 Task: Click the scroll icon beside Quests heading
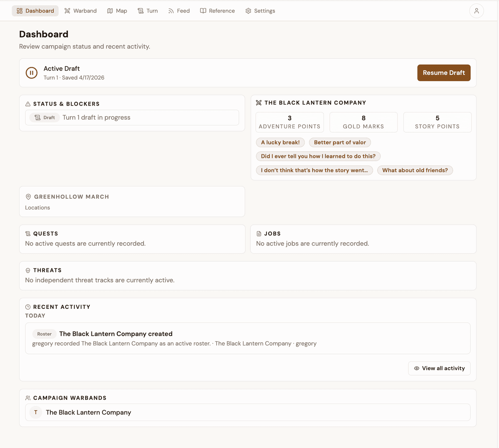point(28,234)
